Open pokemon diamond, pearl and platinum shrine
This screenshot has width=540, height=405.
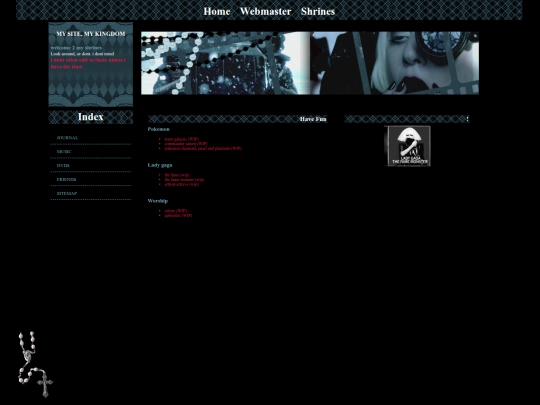[203, 148]
